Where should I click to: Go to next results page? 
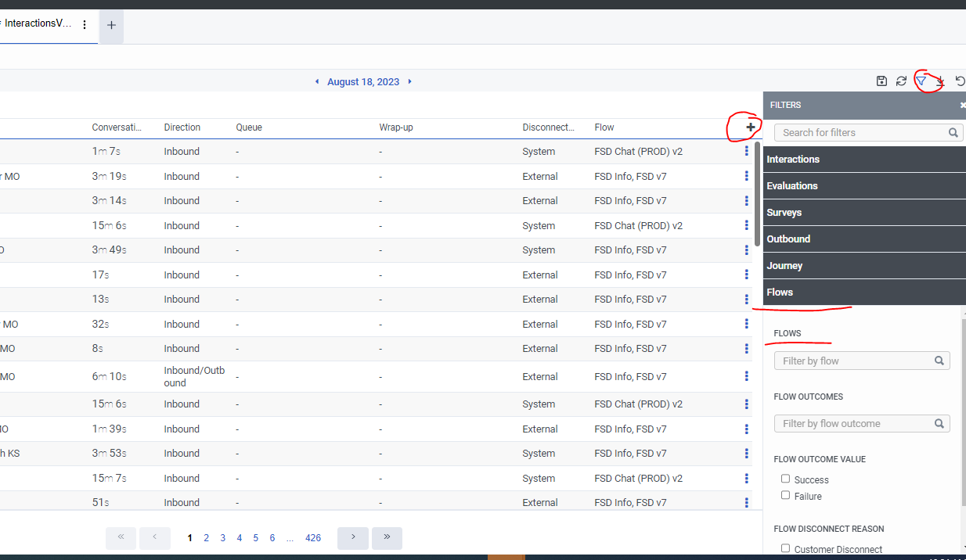pos(353,537)
